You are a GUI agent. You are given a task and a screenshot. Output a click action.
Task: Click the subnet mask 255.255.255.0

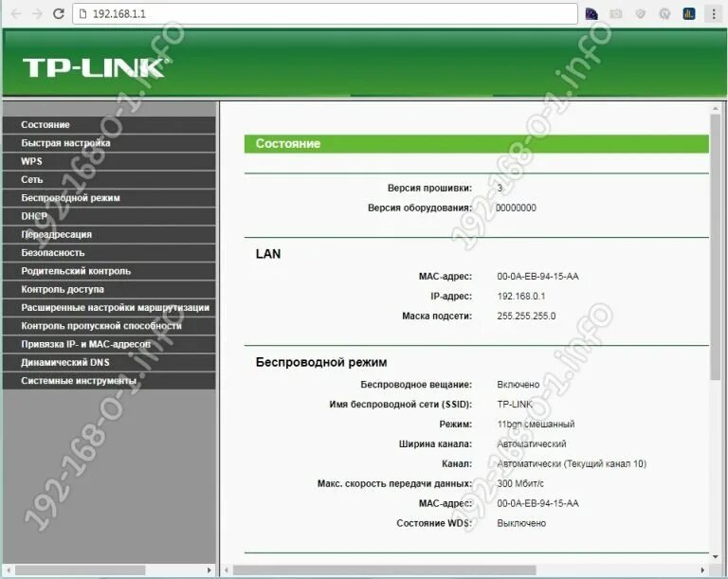pyautogui.click(x=526, y=317)
